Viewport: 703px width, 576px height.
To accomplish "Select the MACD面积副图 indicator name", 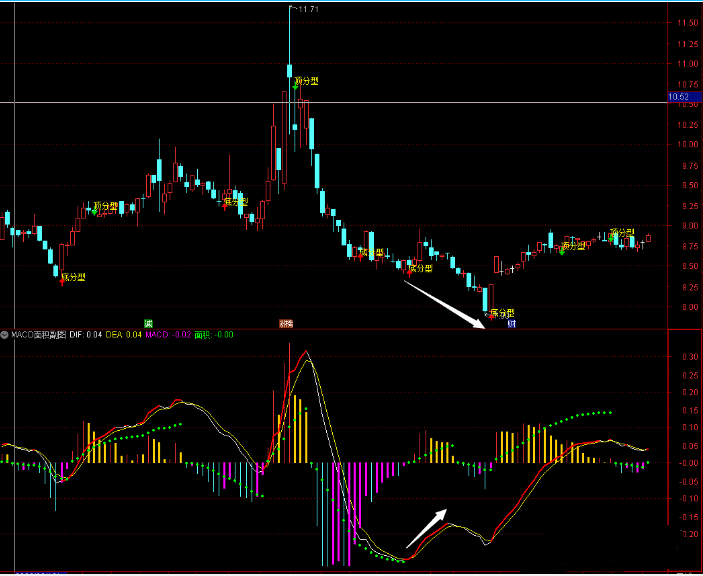I will [x=39, y=335].
